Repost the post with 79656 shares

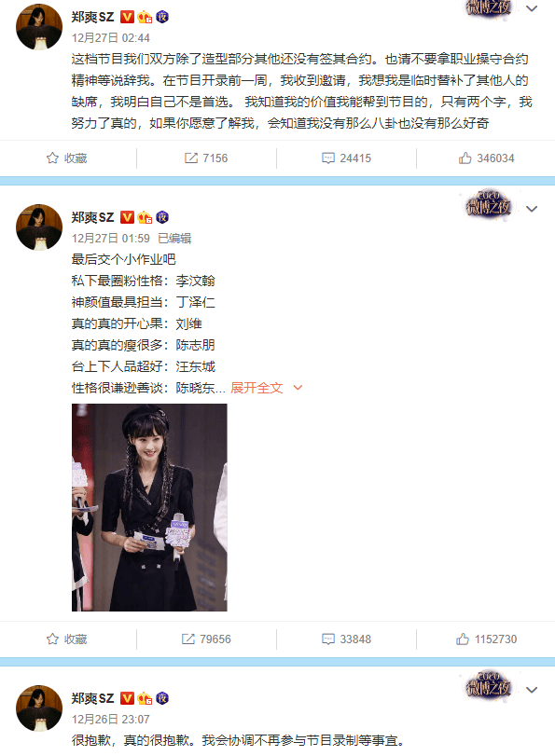(206, 639)
